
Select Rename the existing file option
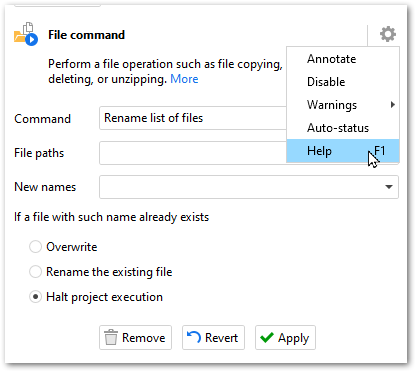[x=35, y=272]
